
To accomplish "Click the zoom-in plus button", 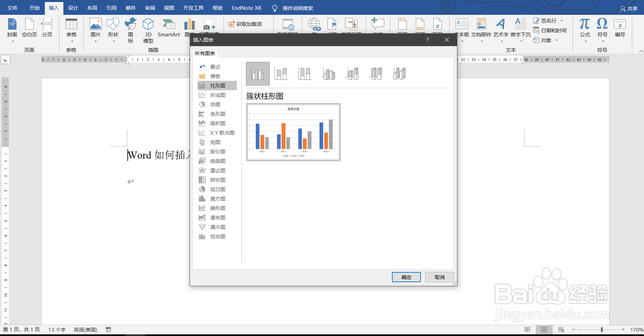I will click(x=623, y=330).
